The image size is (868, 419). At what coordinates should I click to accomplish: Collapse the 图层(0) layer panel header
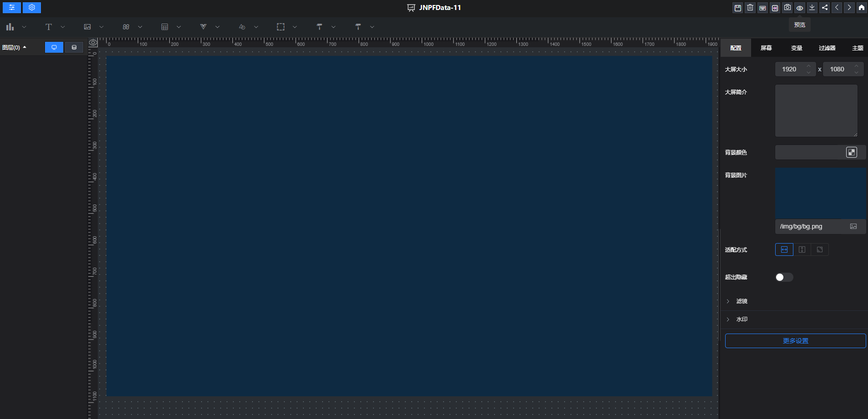(x=15, y=47)
